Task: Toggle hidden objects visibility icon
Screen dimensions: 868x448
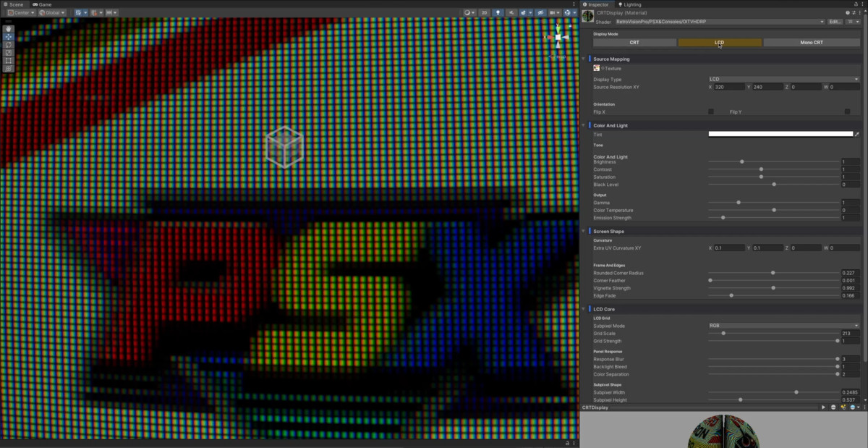Action: pos(540,12)
